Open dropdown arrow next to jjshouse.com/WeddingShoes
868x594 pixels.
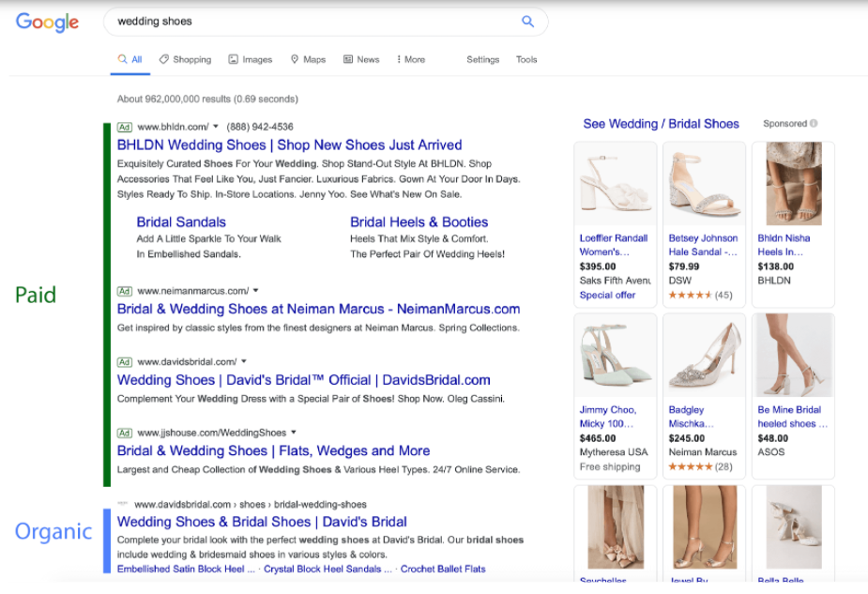click(x=294, y=433)
